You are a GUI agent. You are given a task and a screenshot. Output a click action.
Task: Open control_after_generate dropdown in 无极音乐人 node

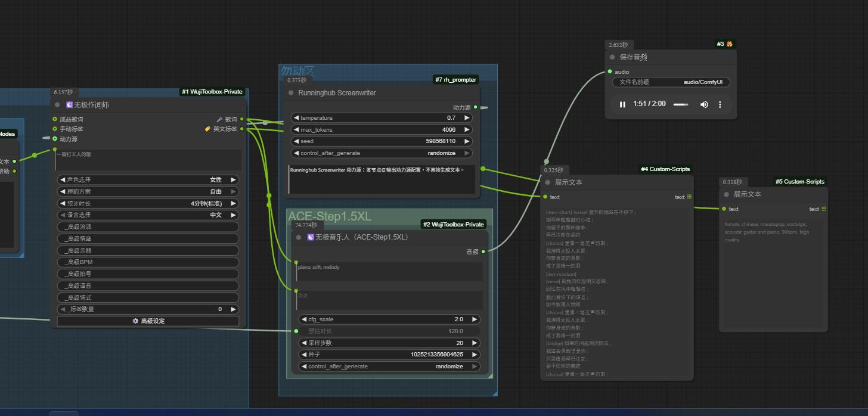pos(389,367)
